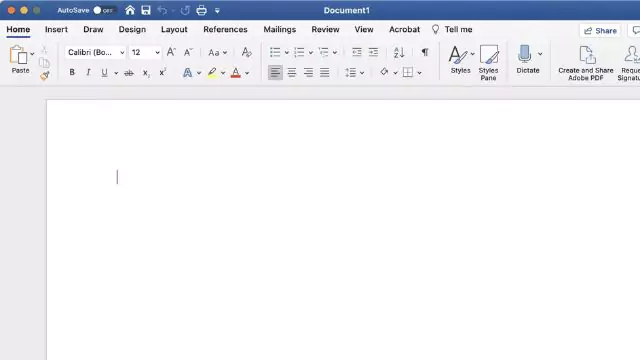
Task: Switch to the Insert tab
Action: tap(56, 29)
